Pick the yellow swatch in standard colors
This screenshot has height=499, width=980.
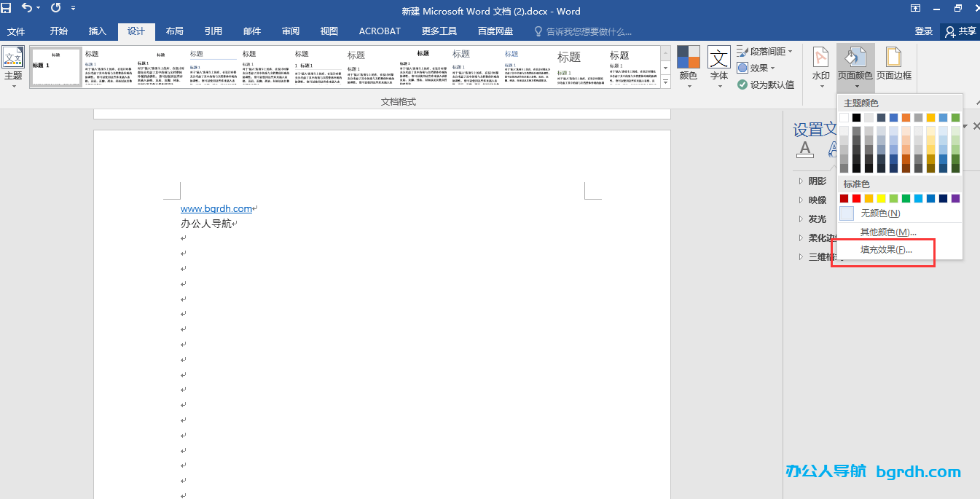point(881,199)
